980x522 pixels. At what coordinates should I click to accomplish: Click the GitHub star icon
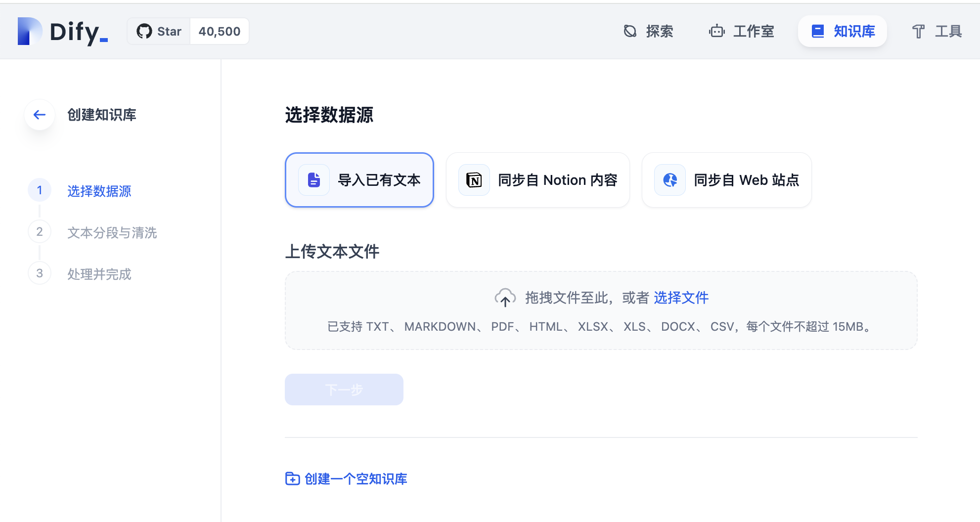(x=145, y=31)
